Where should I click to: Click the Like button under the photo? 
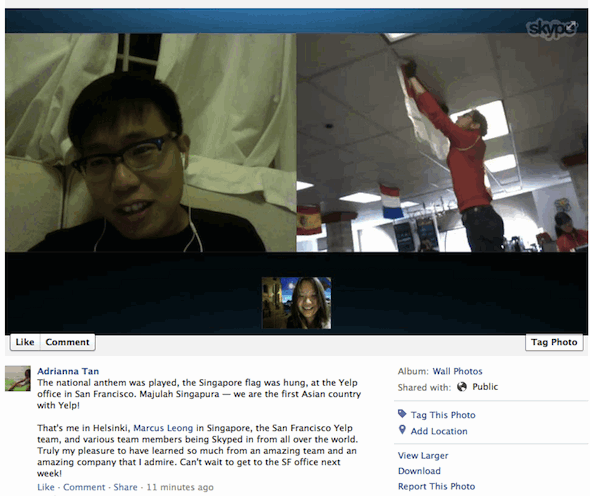25,342
